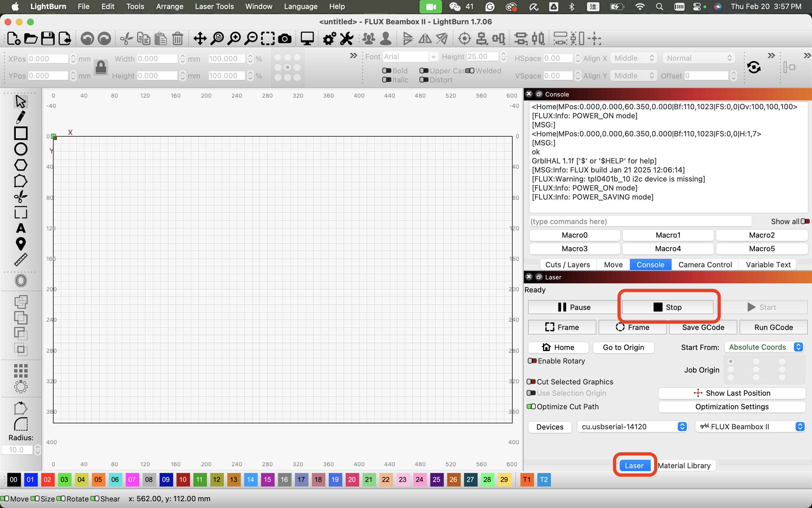This screenshot has width=812, height=508.
Task: Click the Pause button
Action: pos(574,307)
